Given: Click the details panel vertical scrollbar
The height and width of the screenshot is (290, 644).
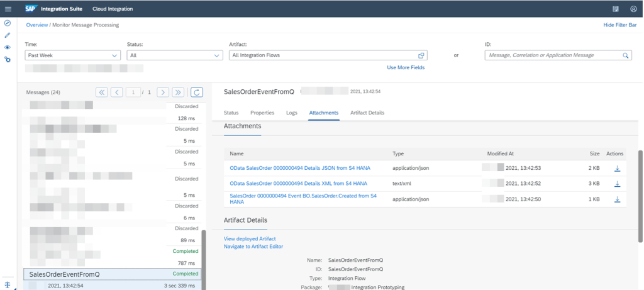Looking at the screenshot, I should (x=640, y=196).
